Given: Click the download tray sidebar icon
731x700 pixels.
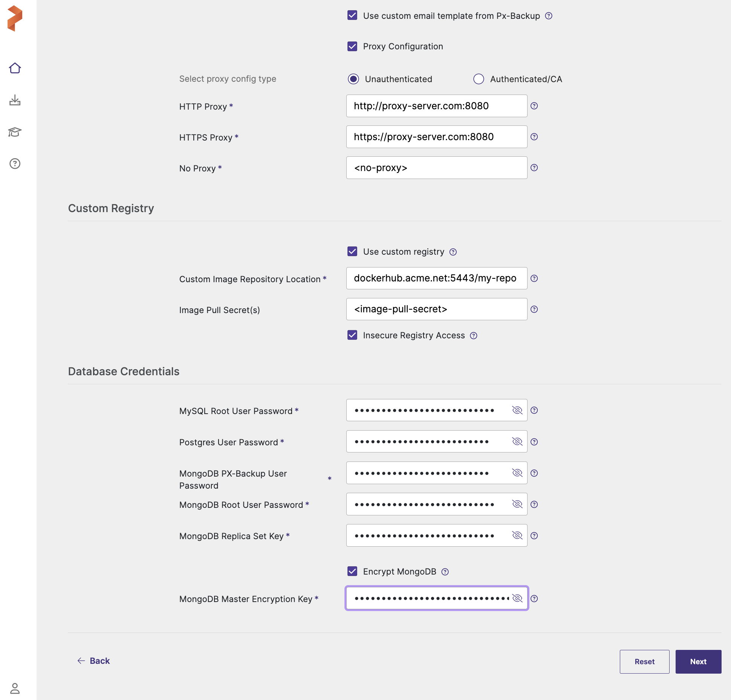Looking at the screenshot, I should pos(15,100).
